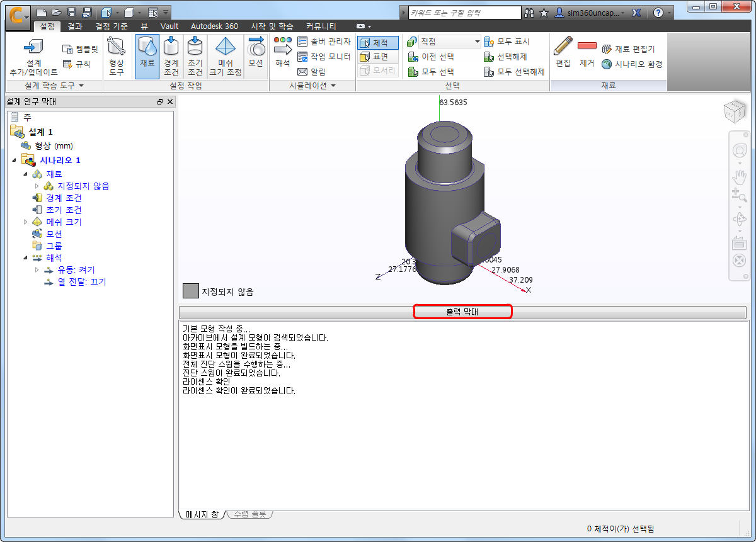Click 모두 선택 in selection panel
This screenshot has height=542, width=756.
click(432, 72)
